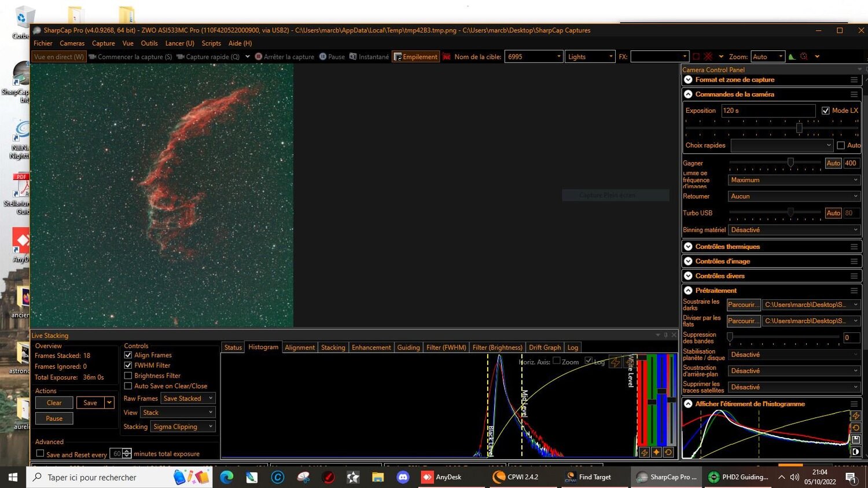Click the Exposition slider handle
The height and width of the screenshot is (488, 868).
click(799, 128)
